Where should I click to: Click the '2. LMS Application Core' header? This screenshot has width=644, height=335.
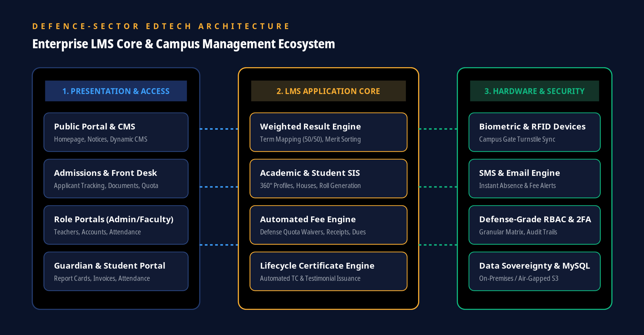coord(328,91)
